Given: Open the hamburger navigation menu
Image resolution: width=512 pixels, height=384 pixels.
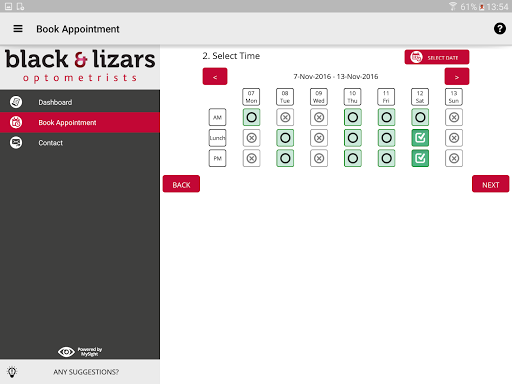Looking at the screenshot, I should click(x=18, y=29).
